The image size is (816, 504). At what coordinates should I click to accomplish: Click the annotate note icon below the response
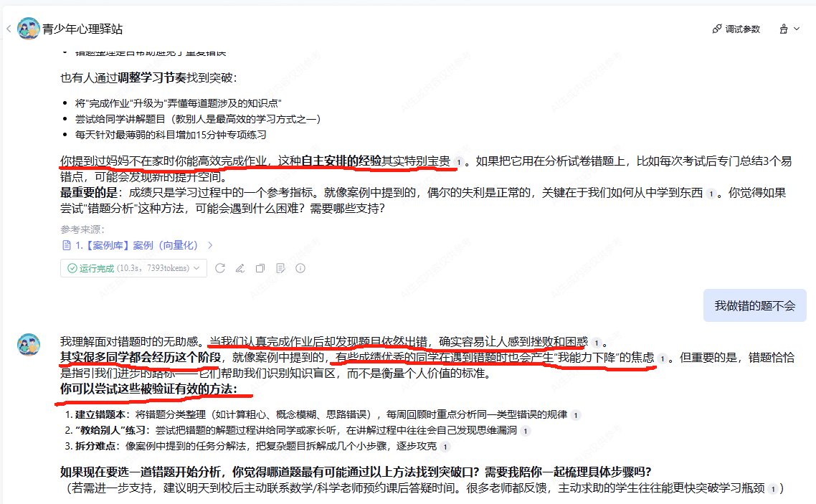click(x=280, y=268)
